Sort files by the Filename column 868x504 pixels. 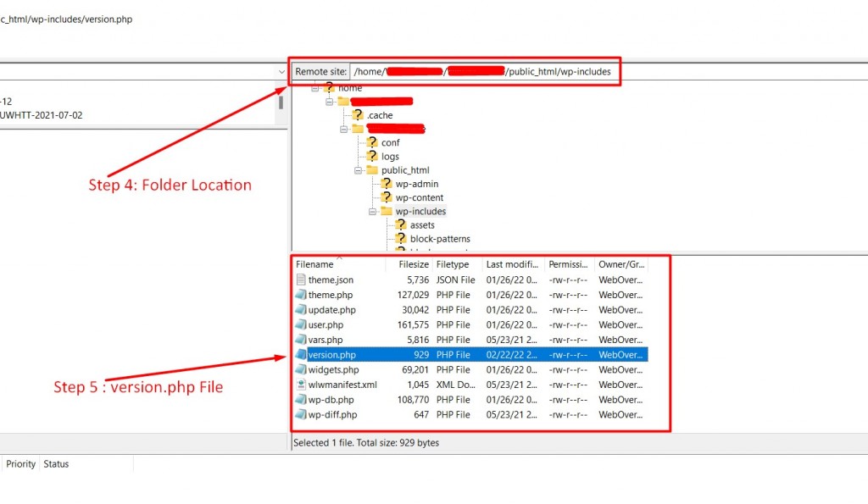coord(339,264)
